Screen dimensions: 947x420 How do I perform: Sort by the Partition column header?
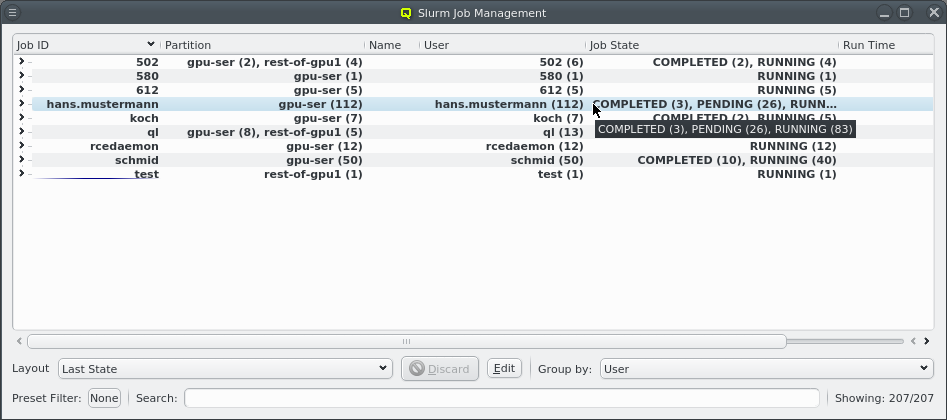click(263, 45)
